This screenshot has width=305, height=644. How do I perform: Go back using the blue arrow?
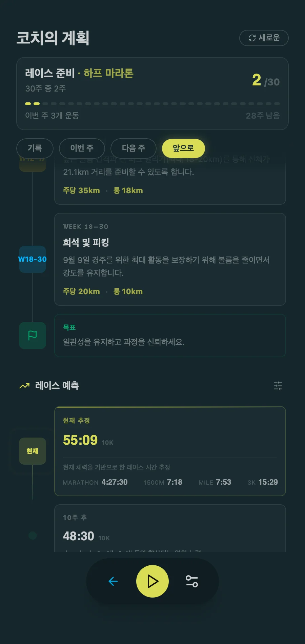[113, 581]
